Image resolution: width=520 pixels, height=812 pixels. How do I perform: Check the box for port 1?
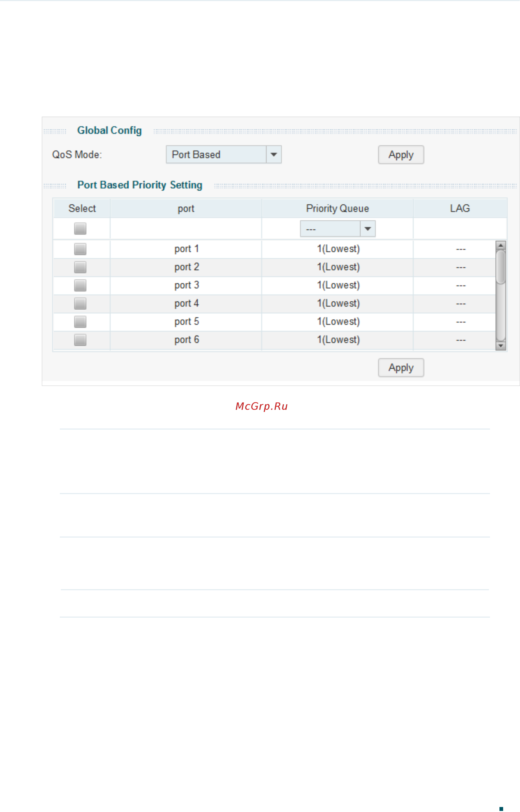80,249
